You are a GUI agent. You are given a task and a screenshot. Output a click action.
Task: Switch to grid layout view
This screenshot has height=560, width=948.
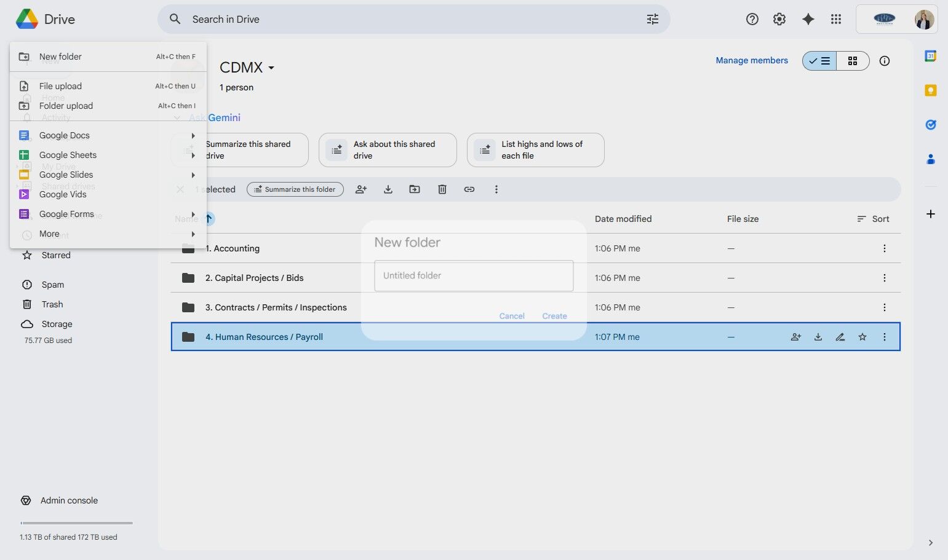[853, 61]
